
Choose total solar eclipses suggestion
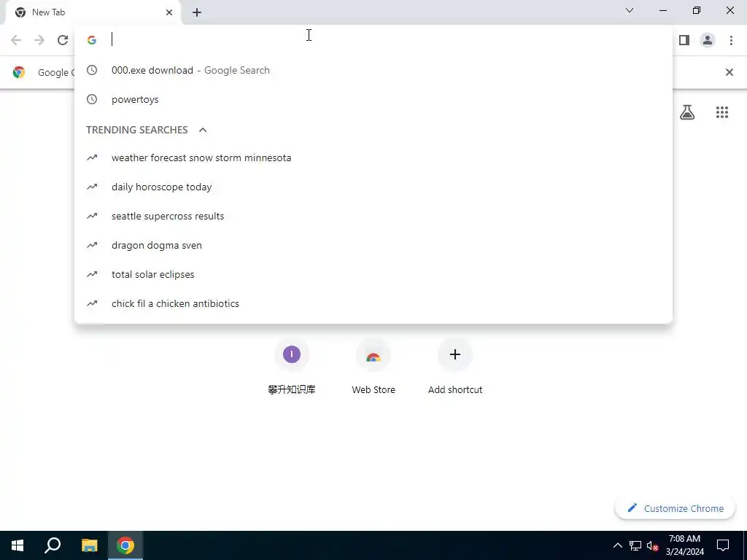(373, 274)
